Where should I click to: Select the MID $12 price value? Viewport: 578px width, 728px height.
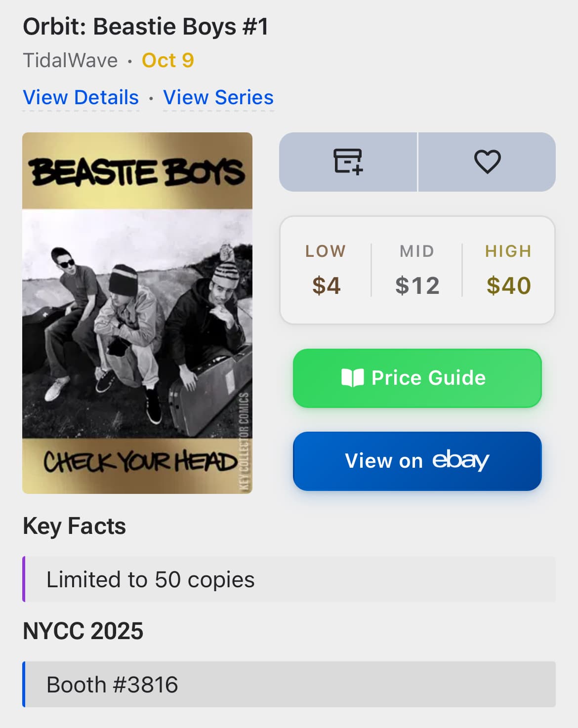click(x=417, y=285)
